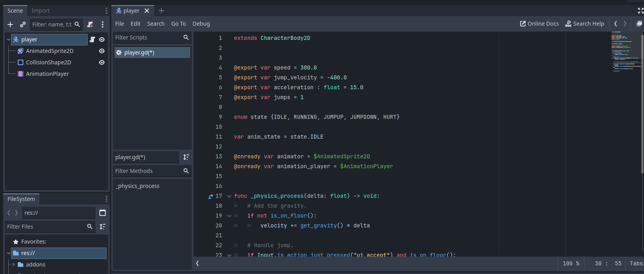
Task: Open the Search menu
Action: pyautogui.click(x=156, y=24)
